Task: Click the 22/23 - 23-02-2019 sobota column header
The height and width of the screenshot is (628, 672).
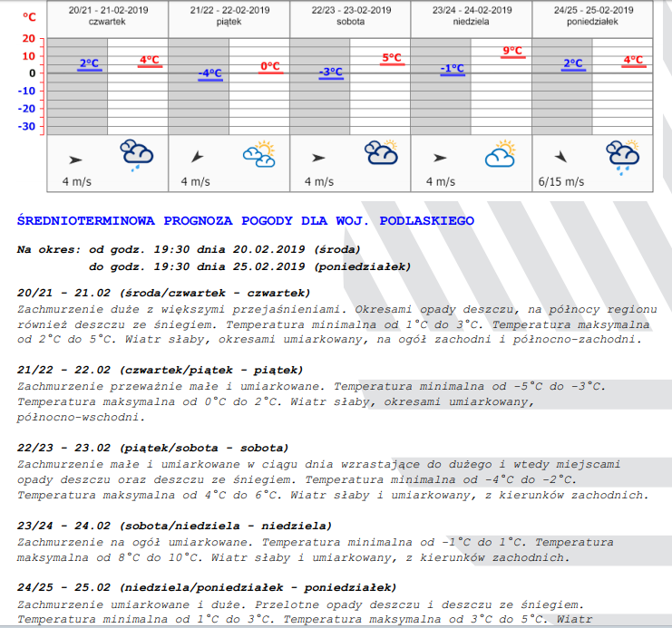Action: coord(351,15)
